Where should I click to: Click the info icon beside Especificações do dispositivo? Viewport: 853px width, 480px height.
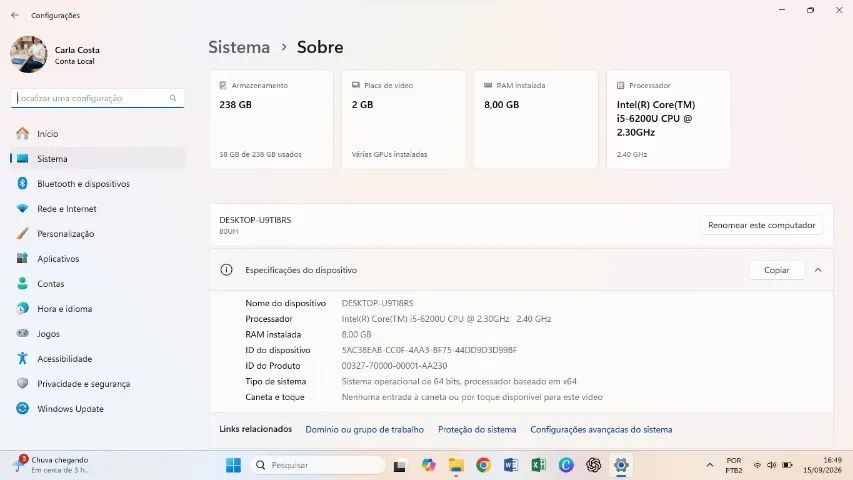(226, 270)
